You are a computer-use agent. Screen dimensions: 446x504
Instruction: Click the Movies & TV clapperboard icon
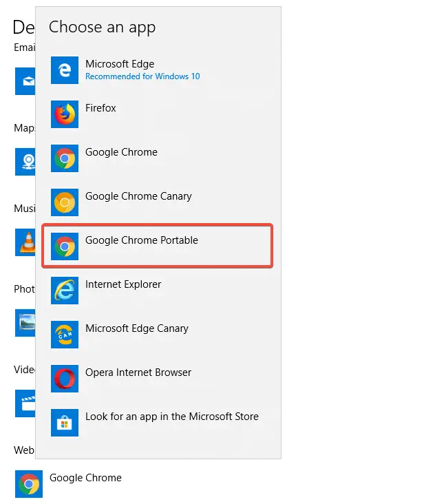(x=25, y=403)
